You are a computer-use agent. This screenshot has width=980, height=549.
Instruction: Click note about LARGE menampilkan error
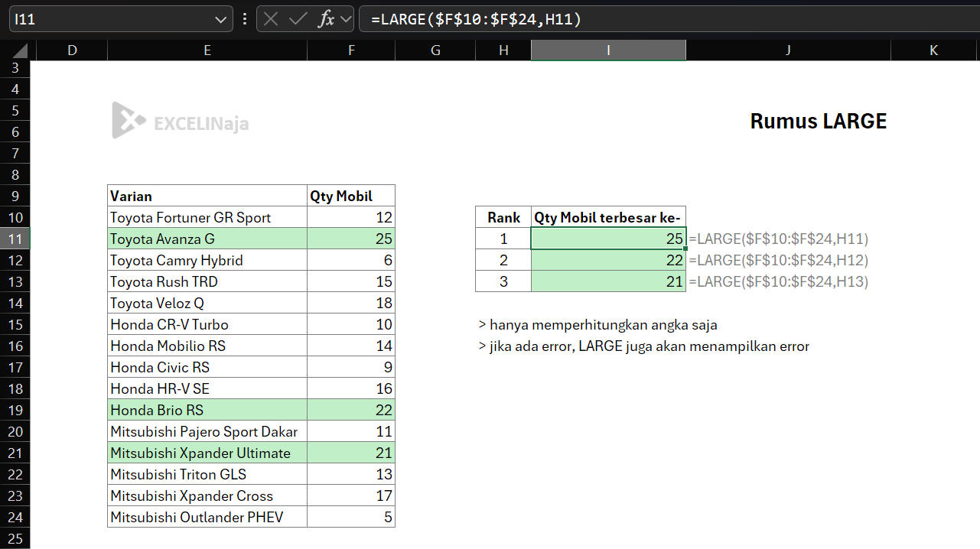point(643,346)
